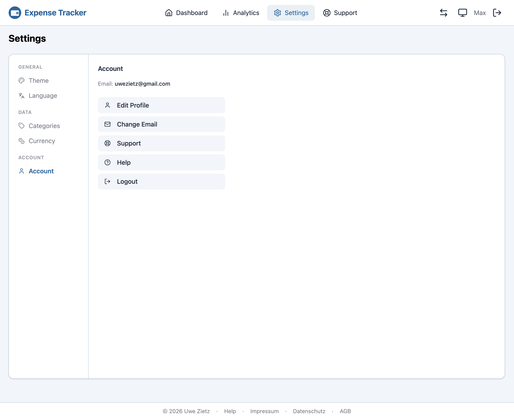Image resolution: width=514 pixels, height=420 pixels.
Task: Open Language settings in sidebar
Action: [43, 96]
